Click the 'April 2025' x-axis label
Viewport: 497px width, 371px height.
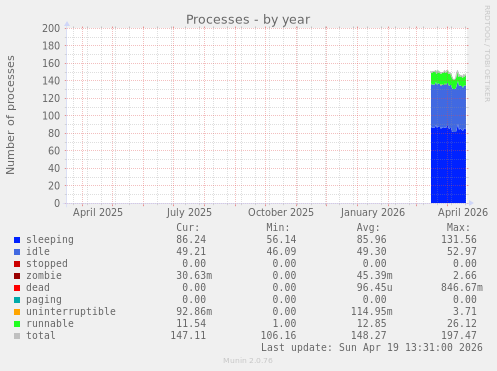tap(98, 212)
